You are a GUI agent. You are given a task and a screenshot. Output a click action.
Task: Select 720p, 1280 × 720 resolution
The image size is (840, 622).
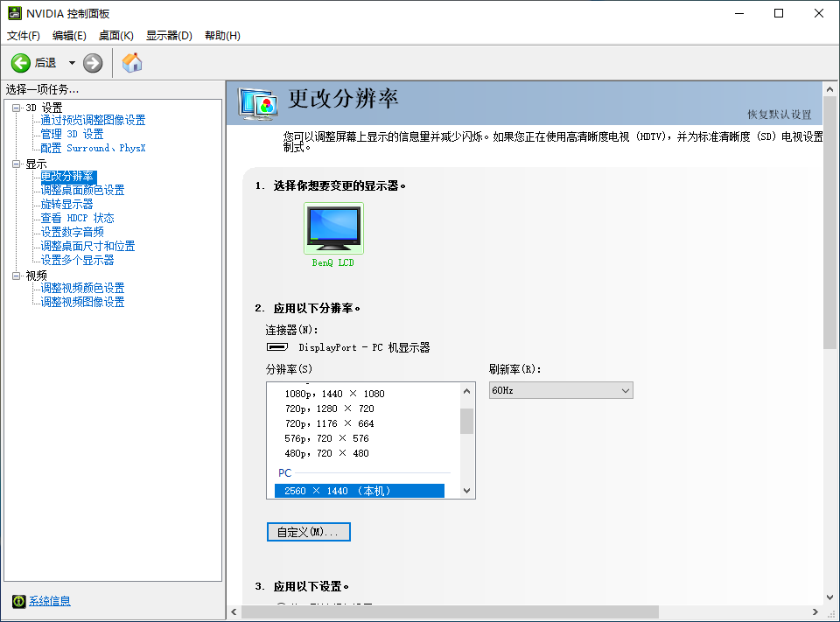click(x=330, y=409)
